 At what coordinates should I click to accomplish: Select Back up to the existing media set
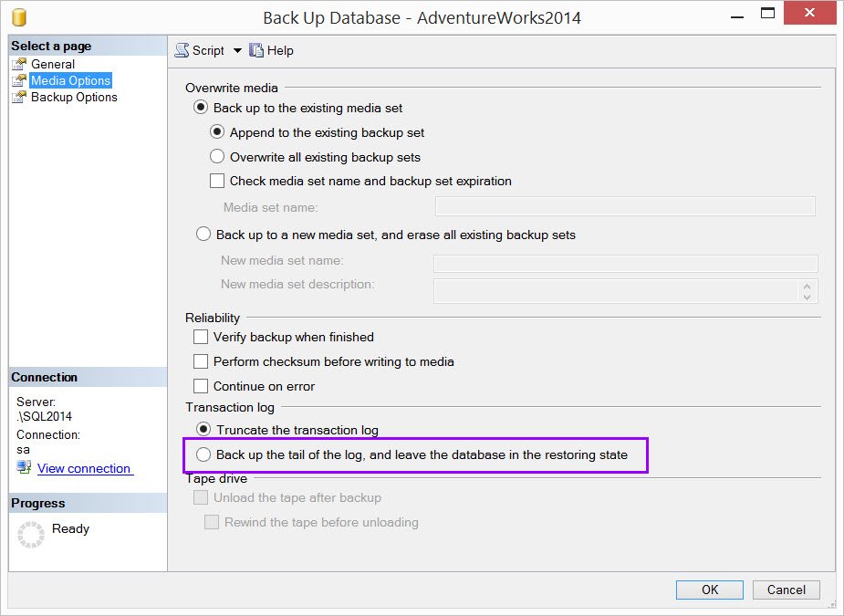(201, 108)
